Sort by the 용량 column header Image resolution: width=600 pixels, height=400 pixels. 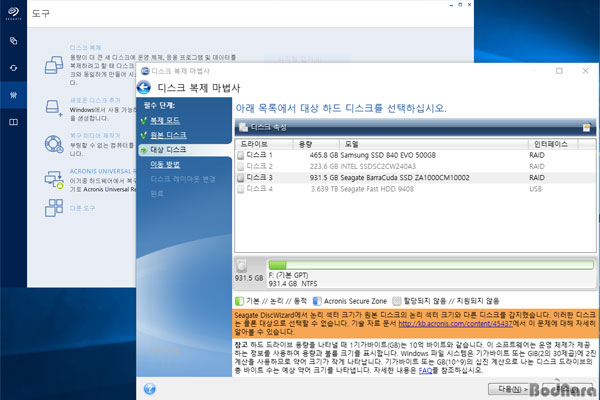pos(316,144)
